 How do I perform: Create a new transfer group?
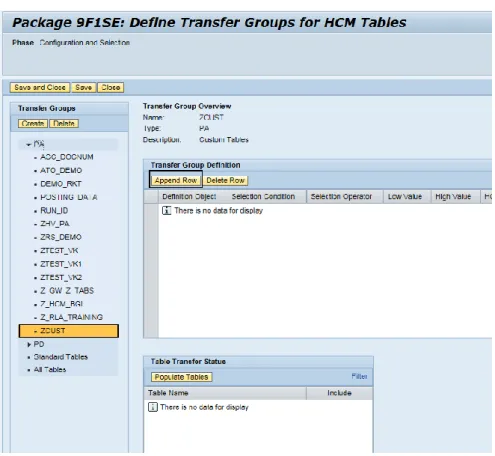(x=33, y=124)
